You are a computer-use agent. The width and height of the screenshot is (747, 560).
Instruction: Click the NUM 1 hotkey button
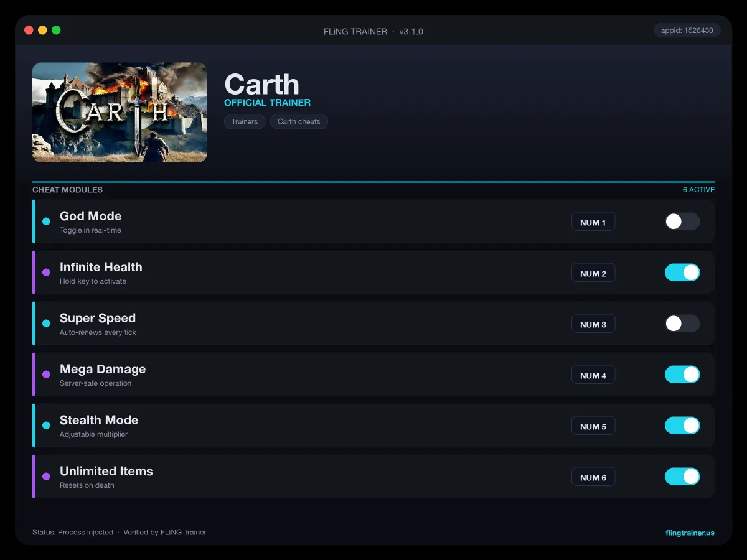point(593,222)
